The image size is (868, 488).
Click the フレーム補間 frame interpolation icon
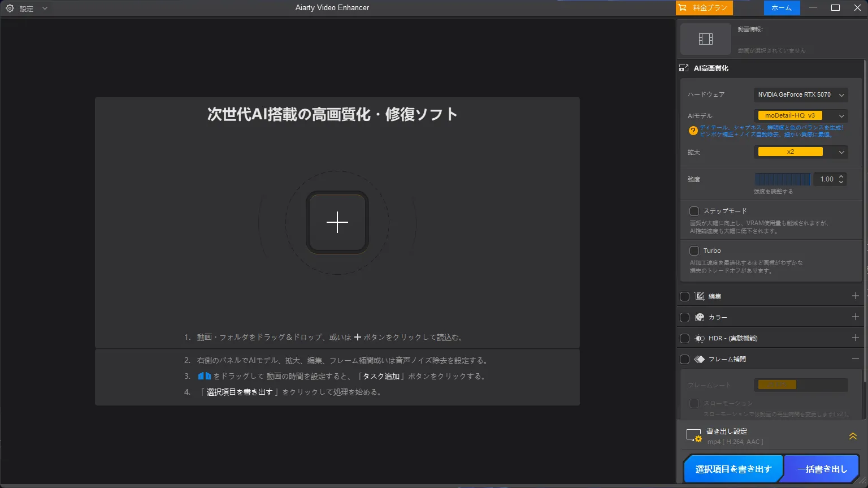click(x=700, y=359)
